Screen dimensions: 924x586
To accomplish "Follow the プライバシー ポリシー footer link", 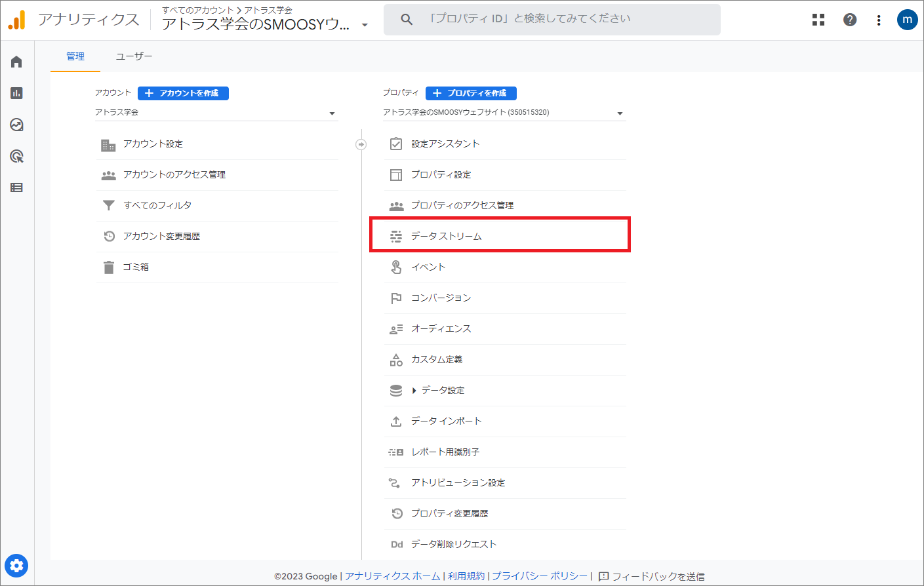I will point(540,576).
